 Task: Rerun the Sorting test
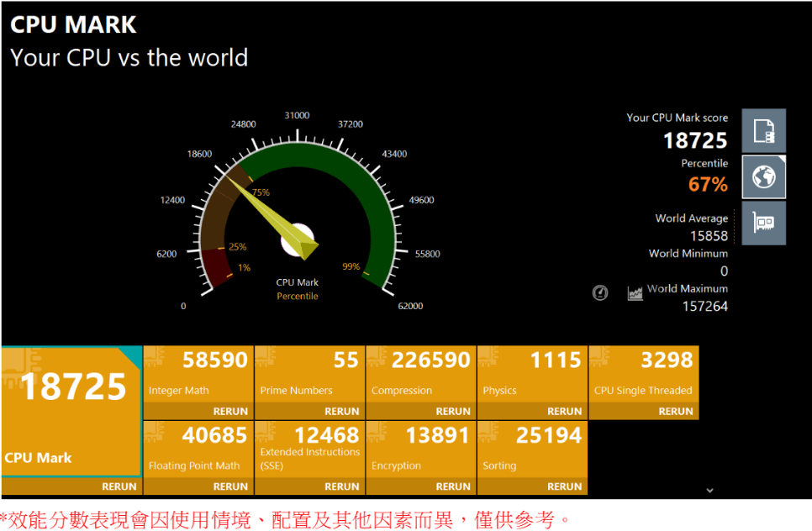pos(564,486)
